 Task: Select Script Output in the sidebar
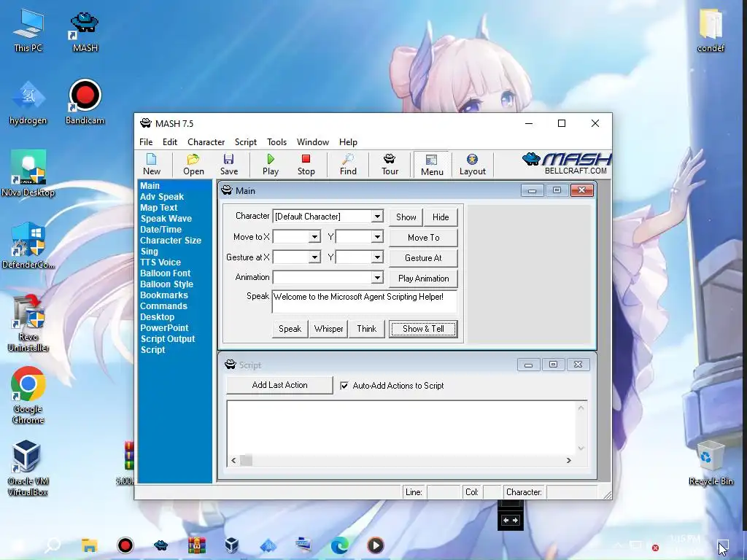167,339
